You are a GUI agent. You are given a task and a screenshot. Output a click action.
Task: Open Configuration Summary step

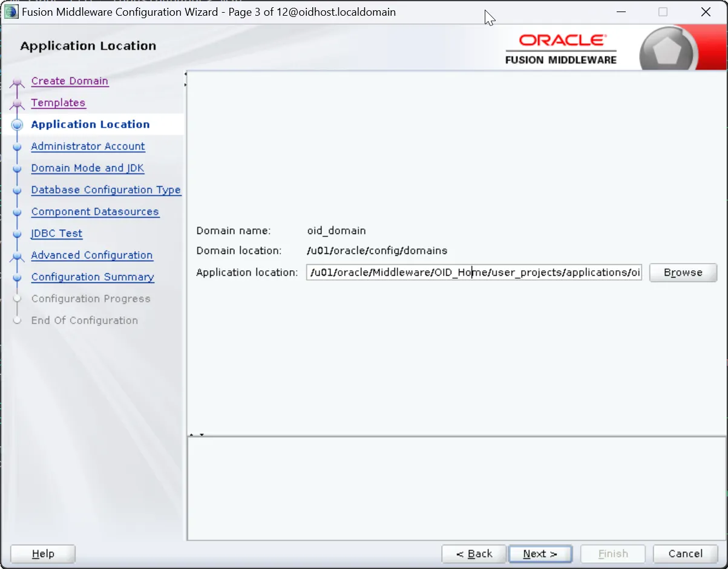pyautogui.click(x=93, y=277)
